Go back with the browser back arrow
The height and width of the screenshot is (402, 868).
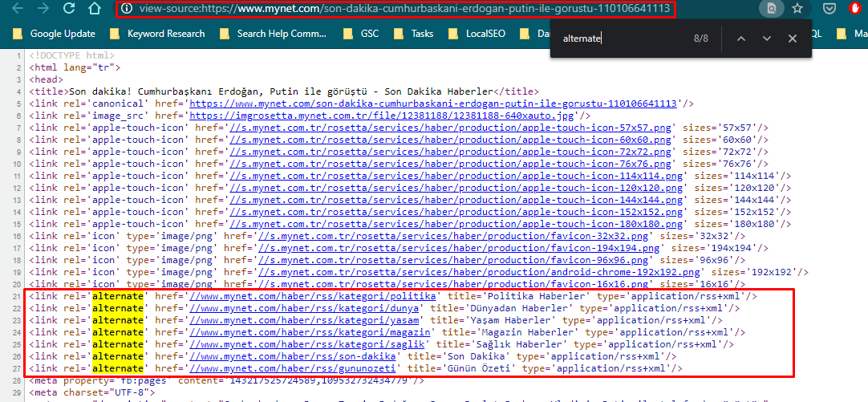pyautogui.click(x=18, y=8)
